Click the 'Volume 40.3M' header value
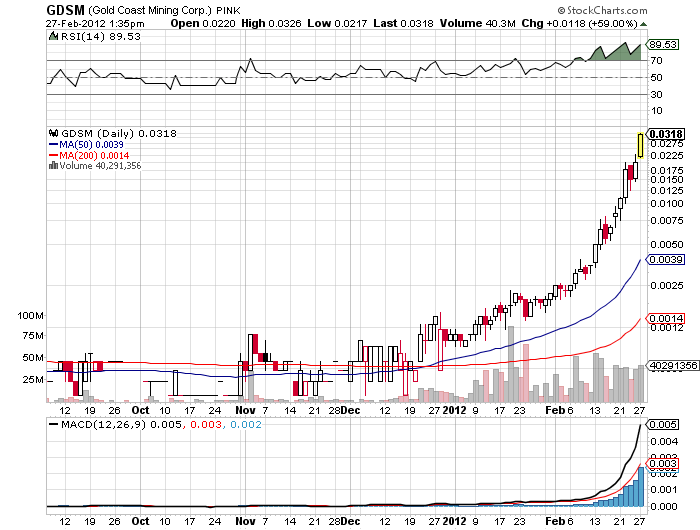Image resolution: width=700 pixels, height=530 pixels. pyautogui.click(x=477, y=23)
